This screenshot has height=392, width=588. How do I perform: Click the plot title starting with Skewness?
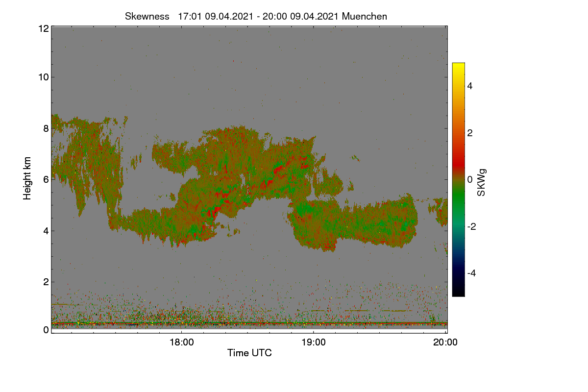(x=256, y=16)
